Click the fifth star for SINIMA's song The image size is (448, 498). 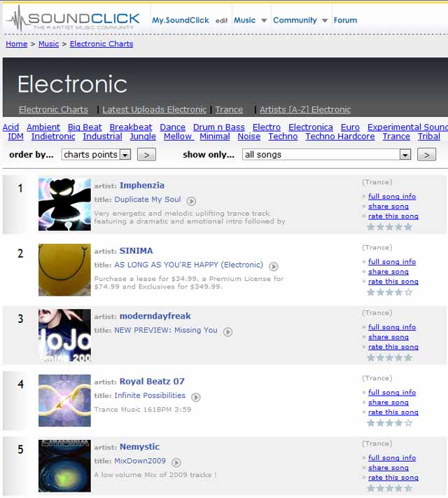click(408, 292)
